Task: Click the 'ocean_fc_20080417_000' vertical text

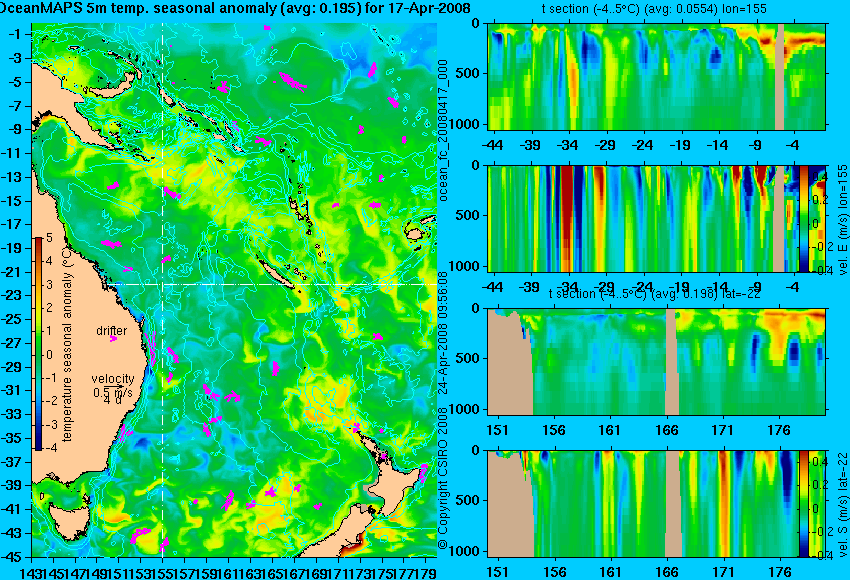Action: coord(443,130)
